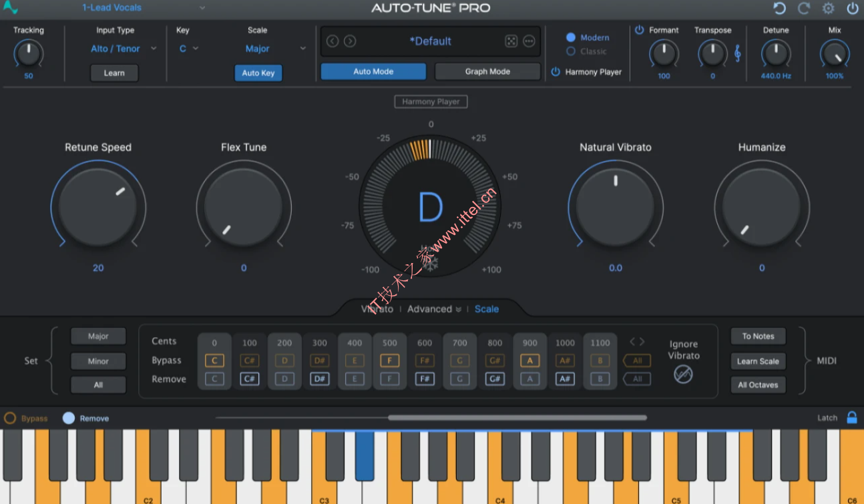The height and width of the screenshot is (504, 864).
Task: Click the undo arrow icon
Action: coord(779,8)
